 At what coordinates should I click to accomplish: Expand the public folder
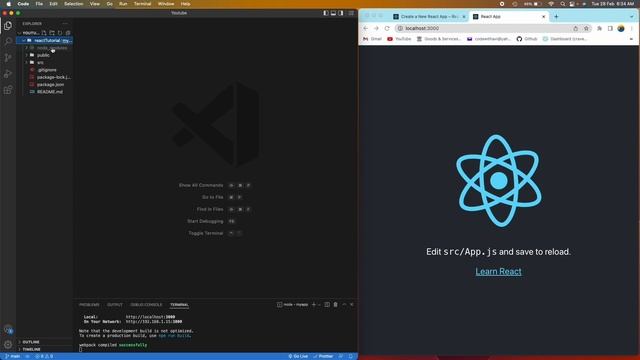pos(45,55)
